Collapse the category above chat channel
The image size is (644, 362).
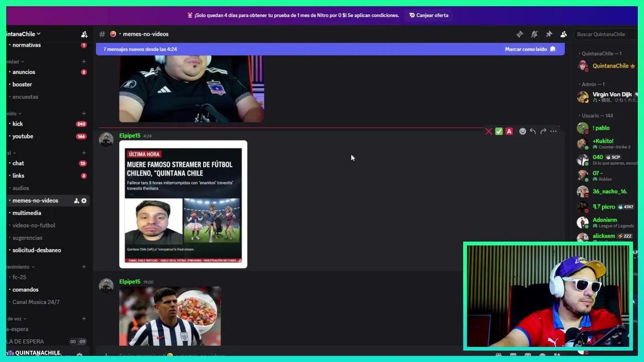[12, 153]
